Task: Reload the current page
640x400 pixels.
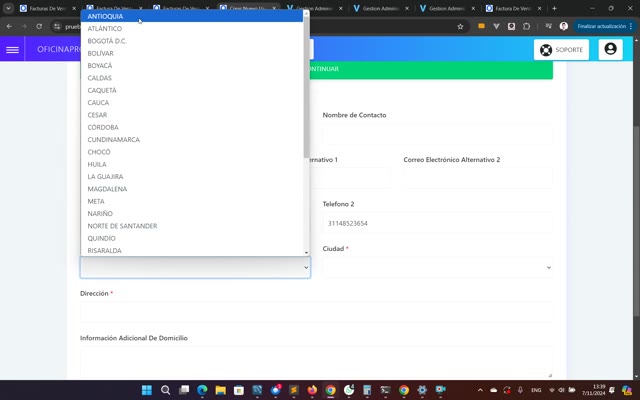Action: point(39,27)
